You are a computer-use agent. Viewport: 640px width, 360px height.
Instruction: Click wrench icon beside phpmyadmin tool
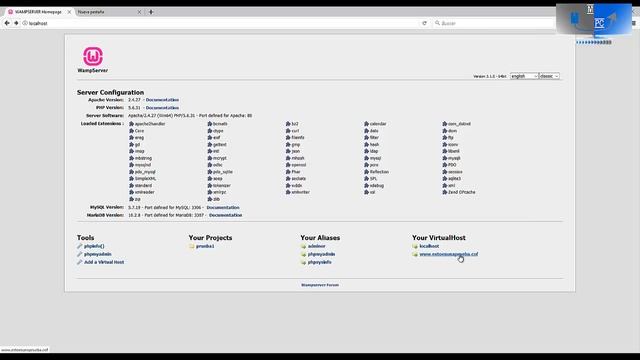click(80, 254)
